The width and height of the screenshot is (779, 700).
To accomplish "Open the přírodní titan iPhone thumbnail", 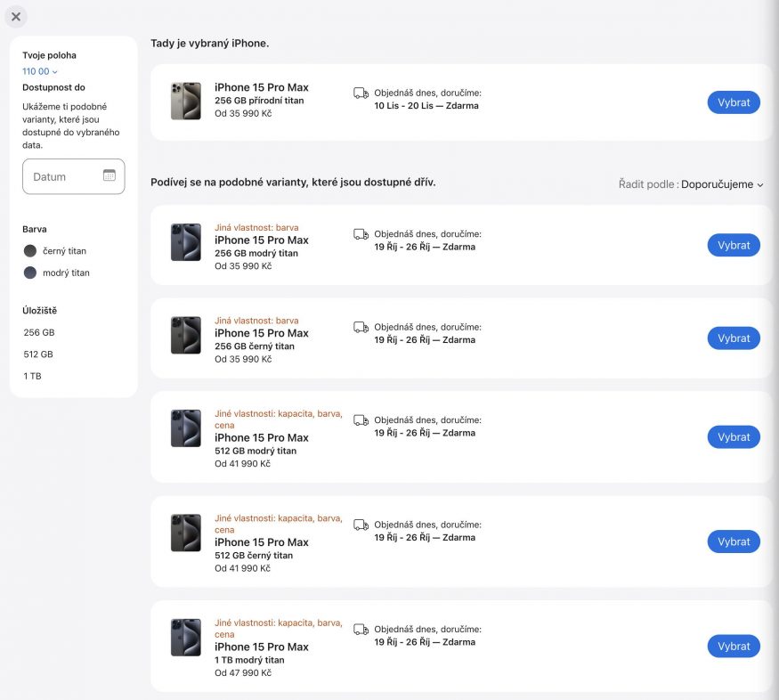I will tap(186, 101).
